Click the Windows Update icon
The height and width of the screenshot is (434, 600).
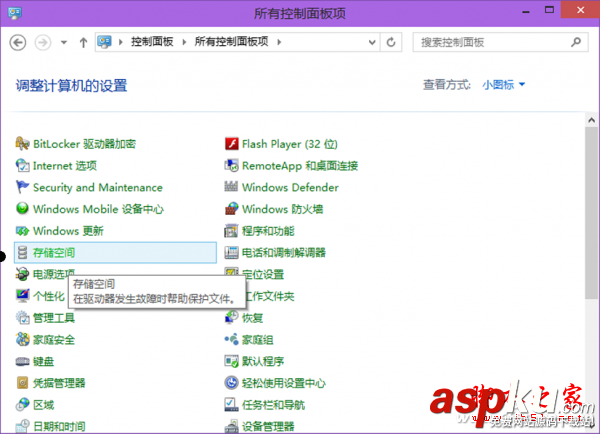pyautogui.click(x=23, y=231)
